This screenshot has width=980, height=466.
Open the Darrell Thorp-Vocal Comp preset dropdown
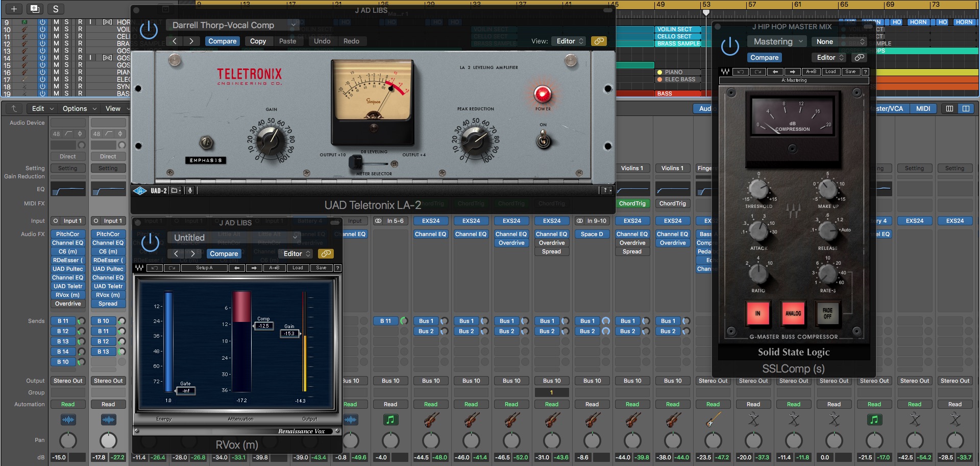232,25
